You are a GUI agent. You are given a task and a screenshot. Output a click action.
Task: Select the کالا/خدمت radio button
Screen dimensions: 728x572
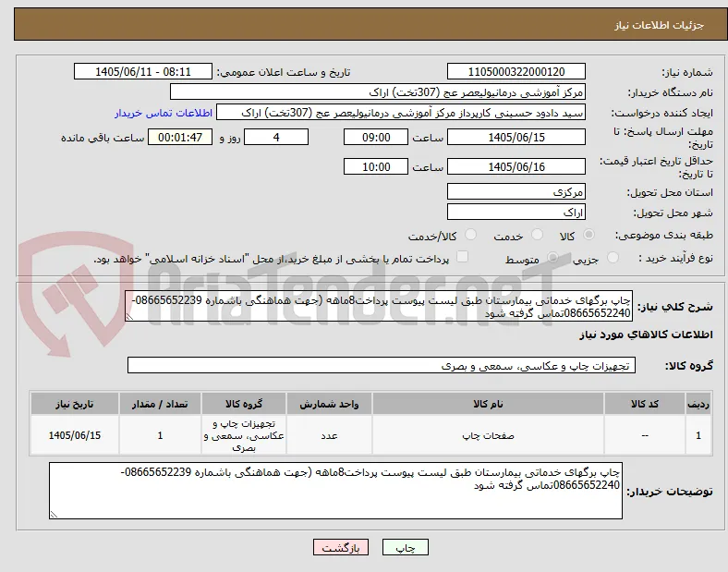(x=471, y=235)
